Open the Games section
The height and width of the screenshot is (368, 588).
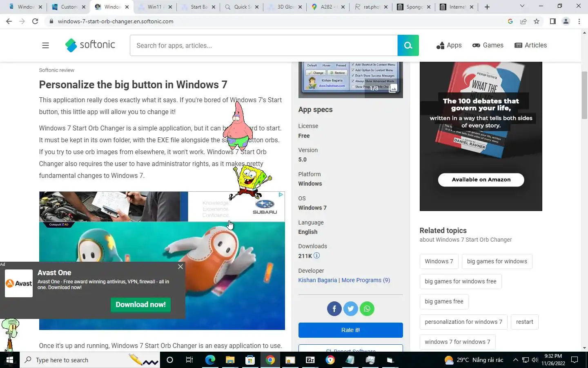click(488, 45)
